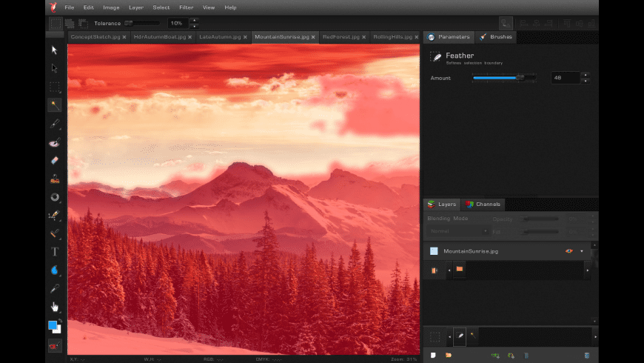Viewport: 644px width, 363px height.
Task: Select the Paint Roller fill tool
Action: [x=54, y=233]
